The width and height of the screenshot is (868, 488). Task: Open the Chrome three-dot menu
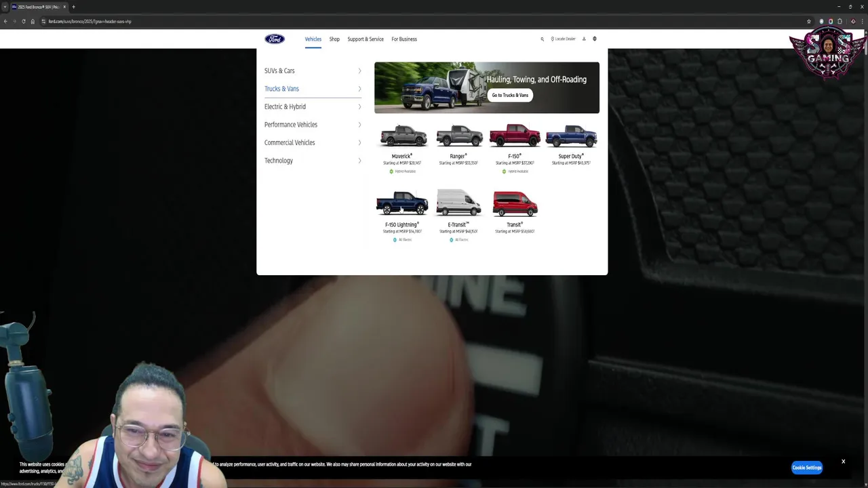pyautogui.click(x=863, y=21)
